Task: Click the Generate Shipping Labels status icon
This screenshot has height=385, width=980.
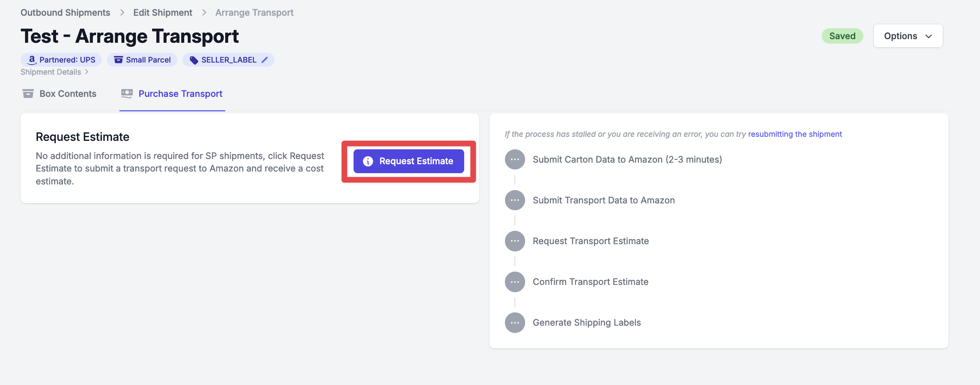Action: click(x=515, y=322)
